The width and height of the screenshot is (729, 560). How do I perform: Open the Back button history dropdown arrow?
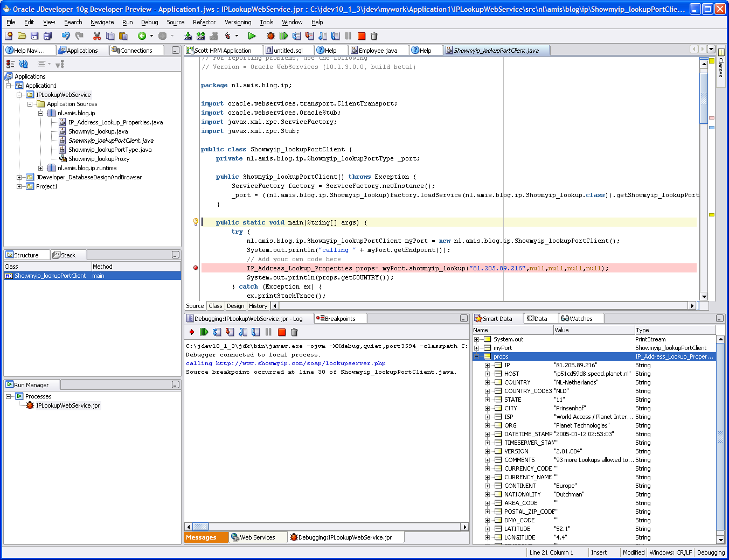tap(151, 36)
